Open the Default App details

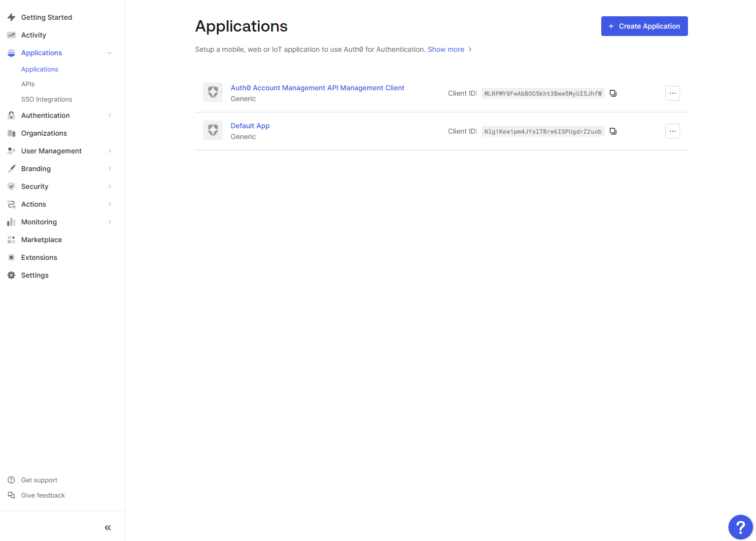point(250,126)
